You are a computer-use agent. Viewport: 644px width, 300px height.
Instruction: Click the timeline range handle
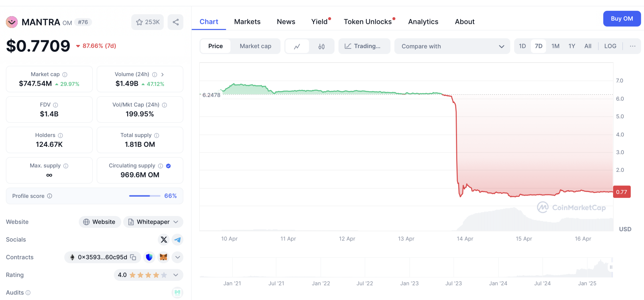[611, 267]
